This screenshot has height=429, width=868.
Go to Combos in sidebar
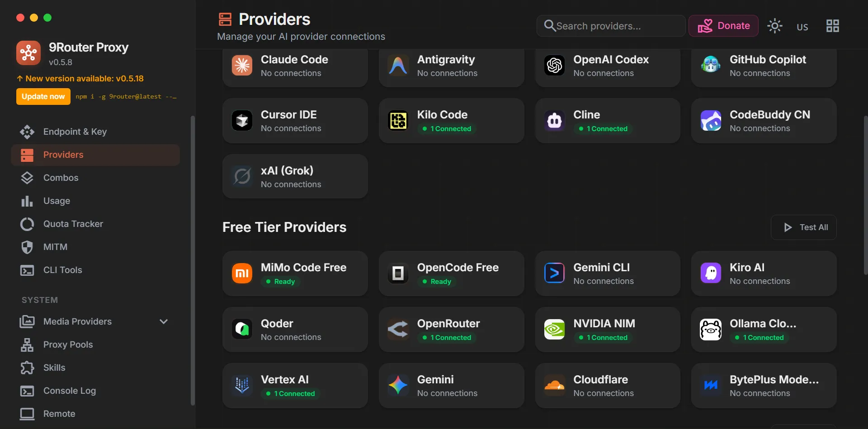(x=95, y=178)
